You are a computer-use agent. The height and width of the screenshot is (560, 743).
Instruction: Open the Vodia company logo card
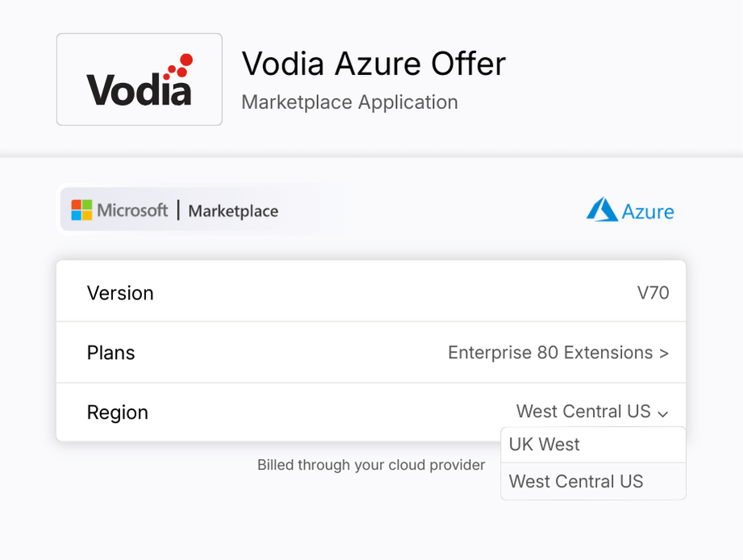pyautogui.click(x=139, y=79)
